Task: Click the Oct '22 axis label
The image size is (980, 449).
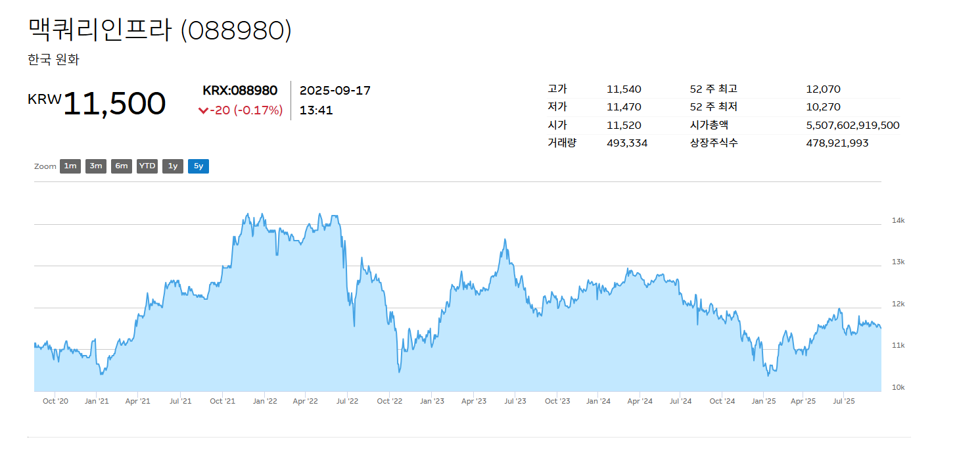Action: click(x=390, y=400)
